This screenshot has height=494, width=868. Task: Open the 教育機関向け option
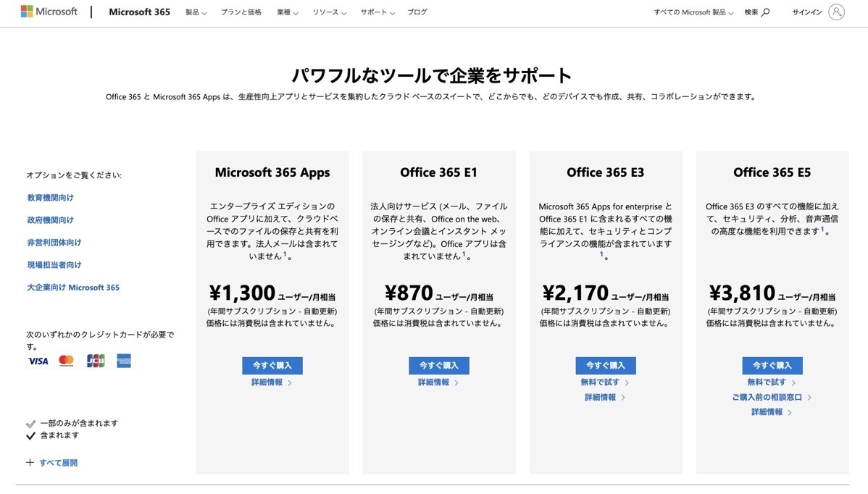(x=51, y=198)
